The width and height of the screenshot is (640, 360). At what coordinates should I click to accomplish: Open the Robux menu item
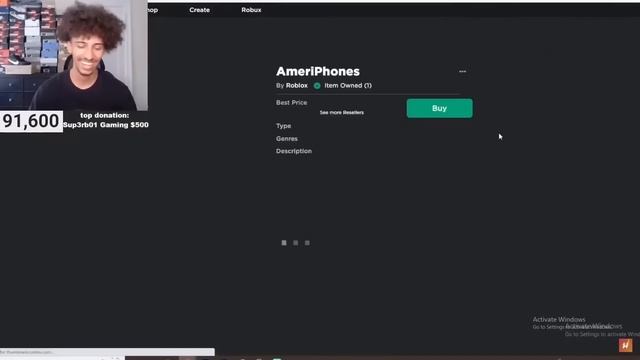(251, 10)
